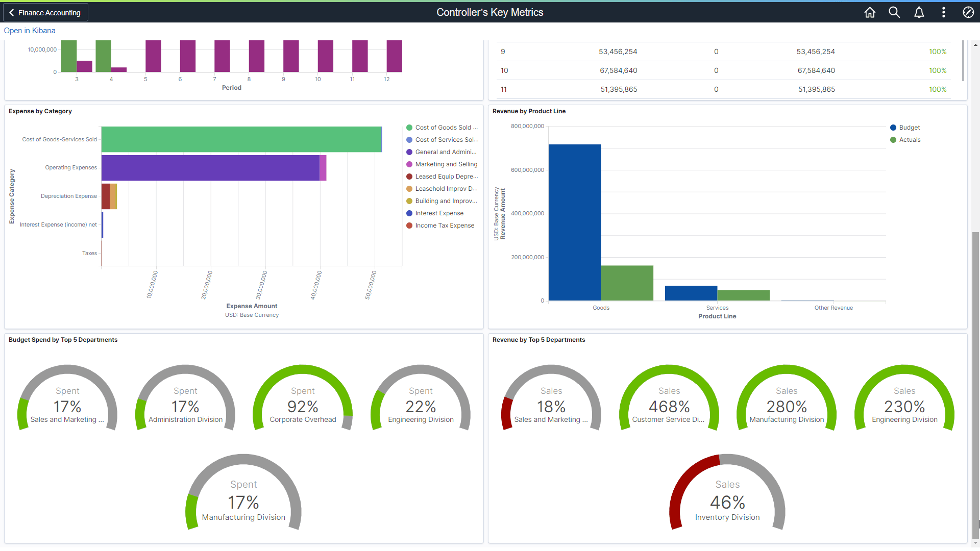The width and height of the screenshot is (980, 551).
Task: Toggle Marketing and Selling in expense legend
Action: point(409,164)
